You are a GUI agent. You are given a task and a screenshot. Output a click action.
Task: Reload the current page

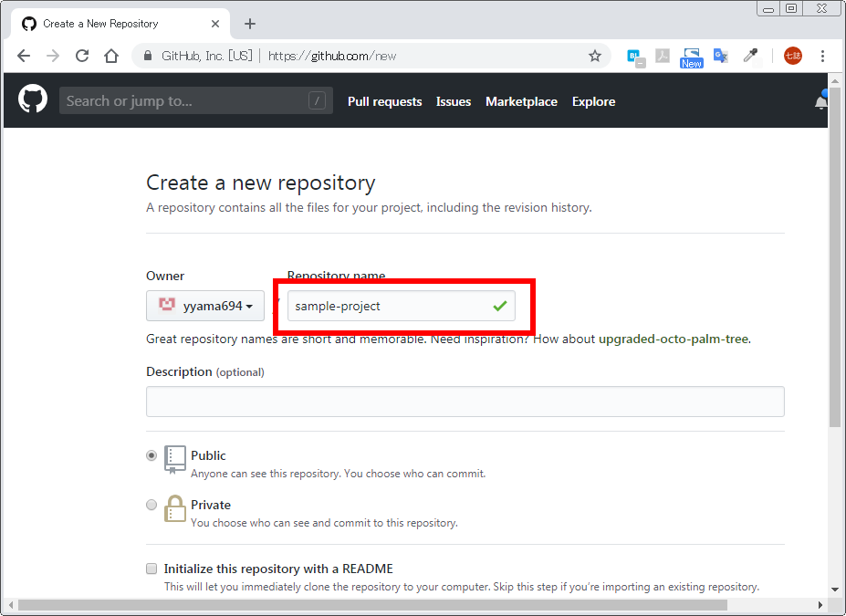[82, 56]
